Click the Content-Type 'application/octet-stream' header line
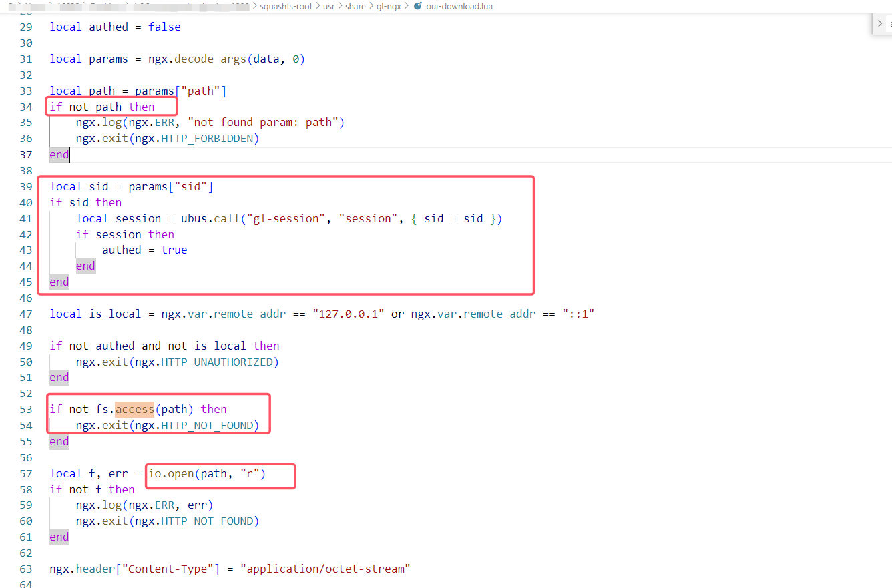Image resolution: width=892 pixels, height=588 pixels. (230, 569)
